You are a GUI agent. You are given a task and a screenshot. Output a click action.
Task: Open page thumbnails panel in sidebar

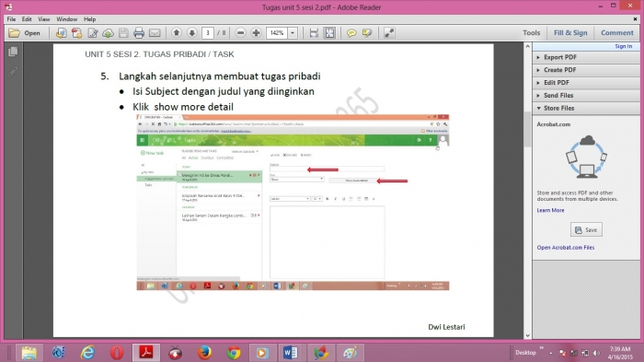13,52
